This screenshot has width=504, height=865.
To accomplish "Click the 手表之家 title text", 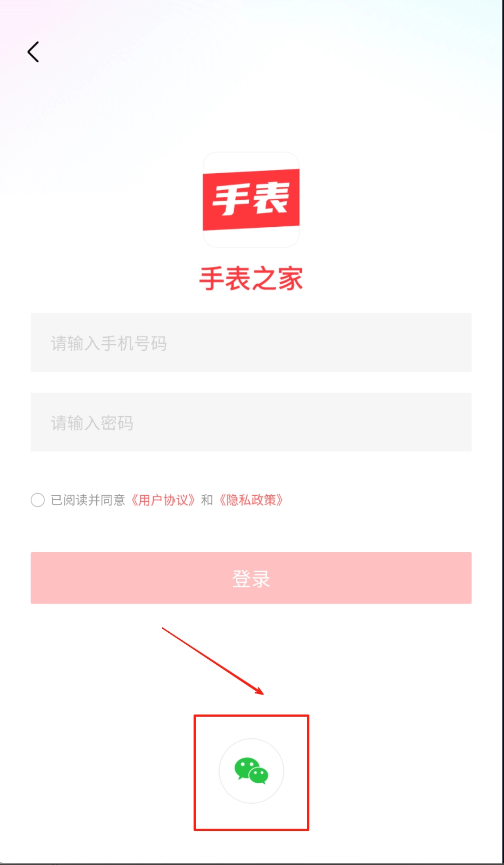I will [x=251, y=279].
